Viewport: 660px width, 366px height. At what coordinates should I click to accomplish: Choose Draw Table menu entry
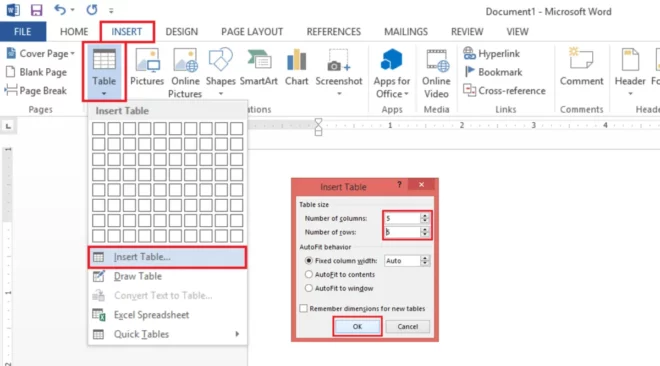point(167,276)
